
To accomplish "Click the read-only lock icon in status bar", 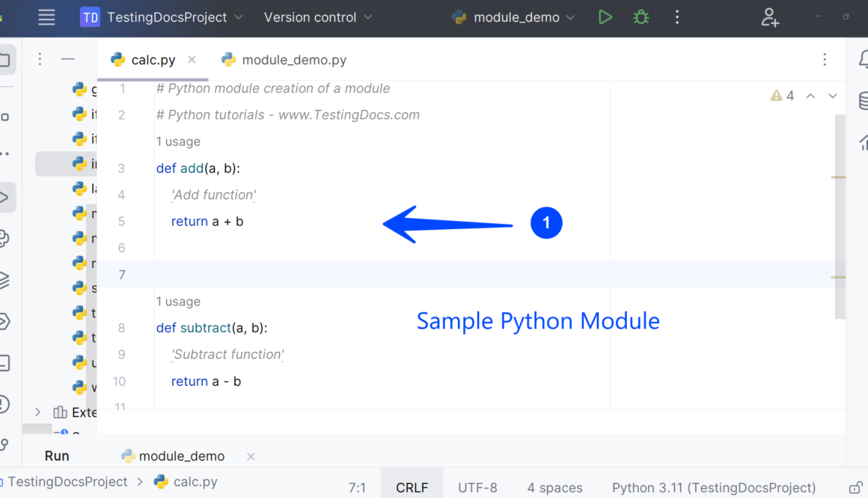I will click(x=855, y=488).
